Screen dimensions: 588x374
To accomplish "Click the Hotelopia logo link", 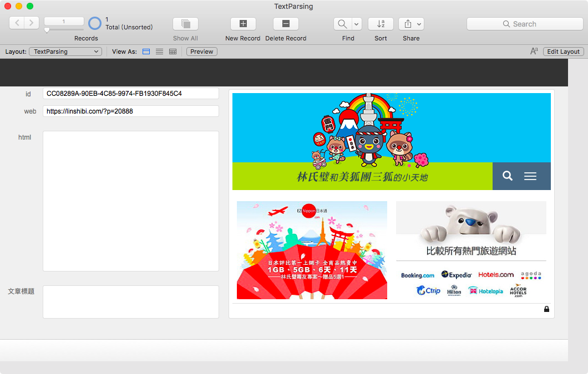I will [485, 291].
